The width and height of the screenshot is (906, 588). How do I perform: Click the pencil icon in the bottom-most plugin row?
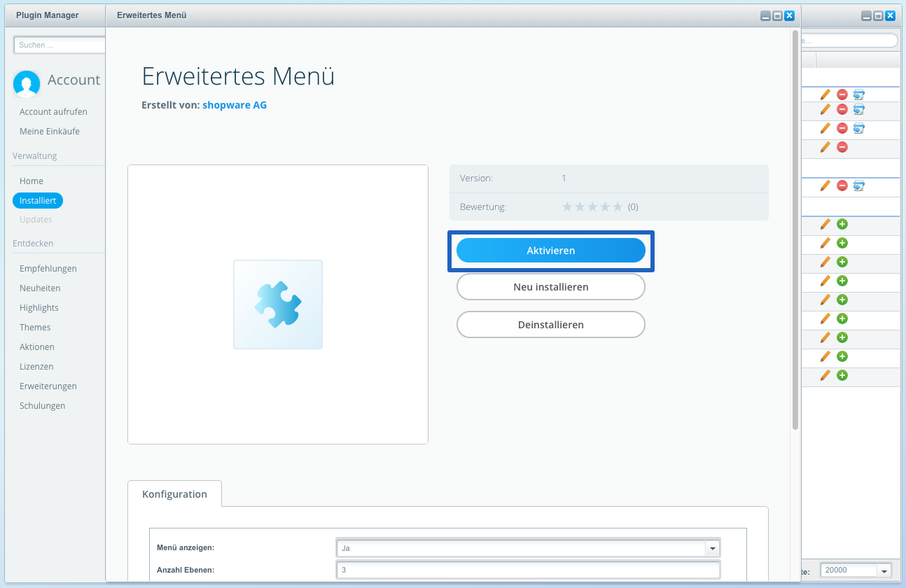click(x=825, y=375)
